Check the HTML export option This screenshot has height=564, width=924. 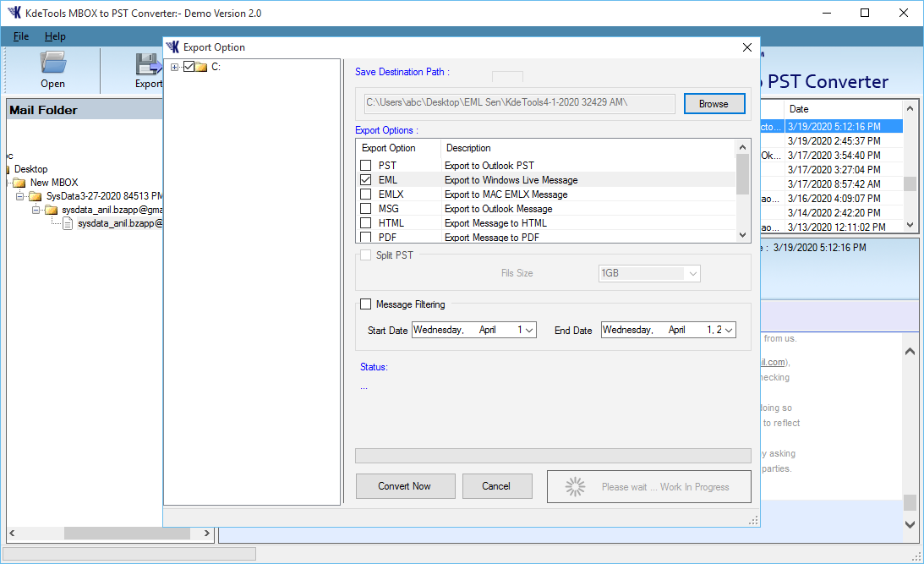click(x=366, y=222)
